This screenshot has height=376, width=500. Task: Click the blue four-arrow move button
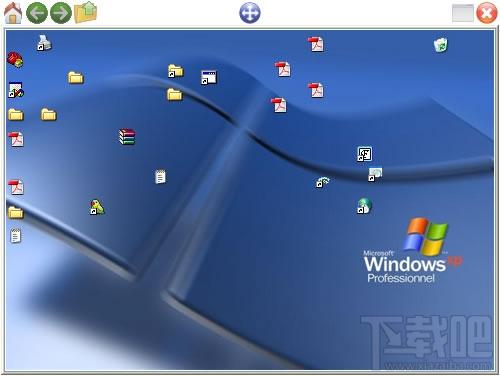(250, 13)
